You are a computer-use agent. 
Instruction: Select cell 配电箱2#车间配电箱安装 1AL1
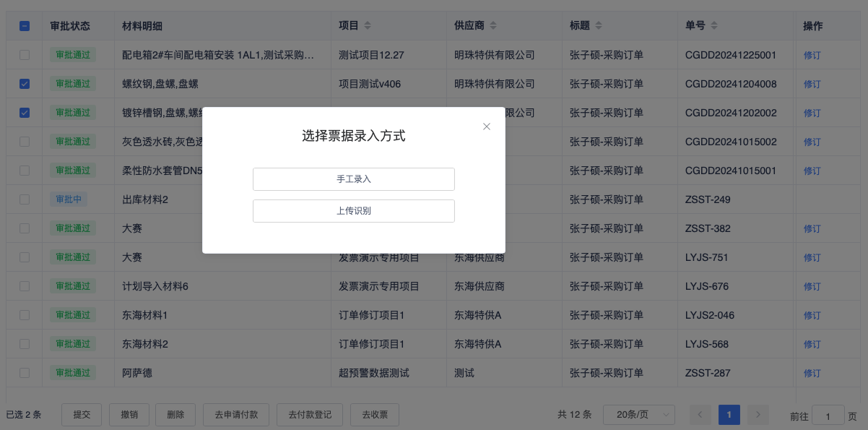(219, 55)
